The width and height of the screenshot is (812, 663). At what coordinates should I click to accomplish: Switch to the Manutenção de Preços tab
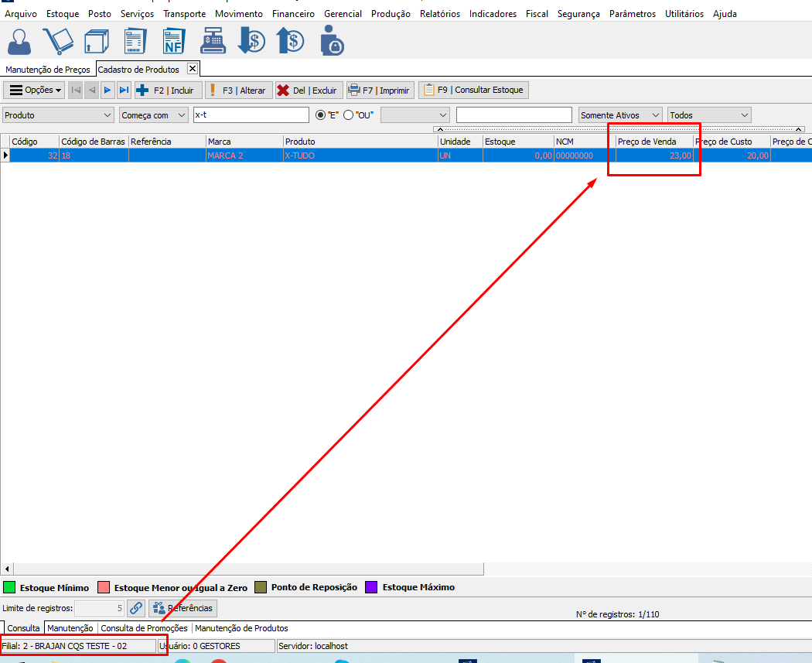pos(47,70)
